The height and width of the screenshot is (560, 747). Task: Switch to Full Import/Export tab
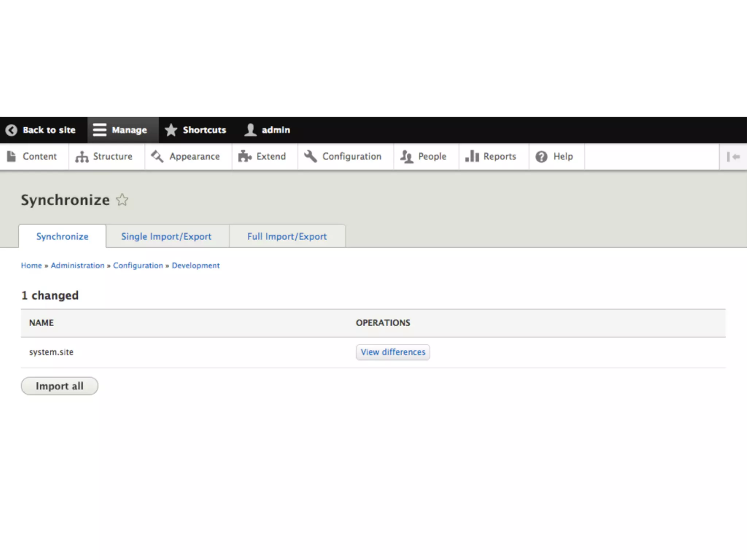click(287, 237)
